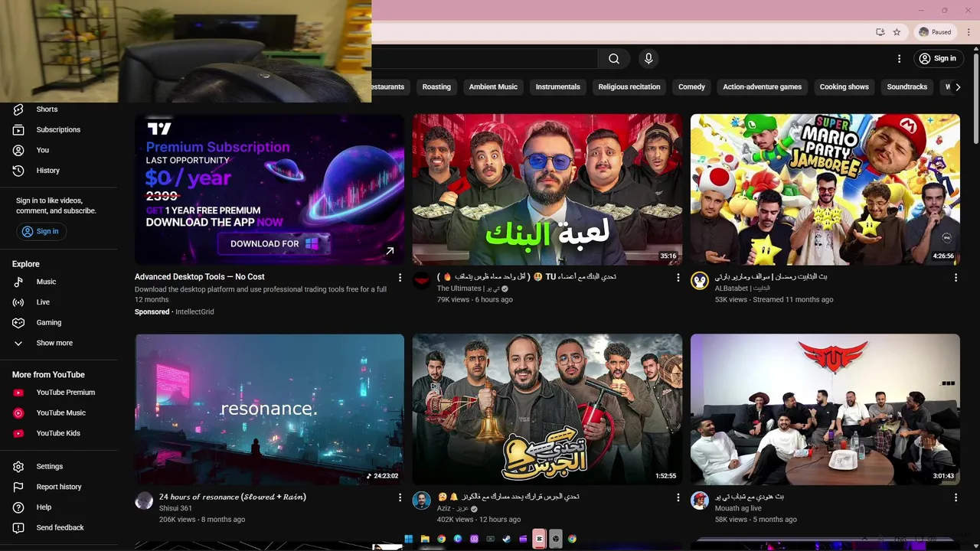This screenshot has width=980, height=551.
Task: Open options for Advanced Desktop Tools ad
Action: [x=400, y=278]
